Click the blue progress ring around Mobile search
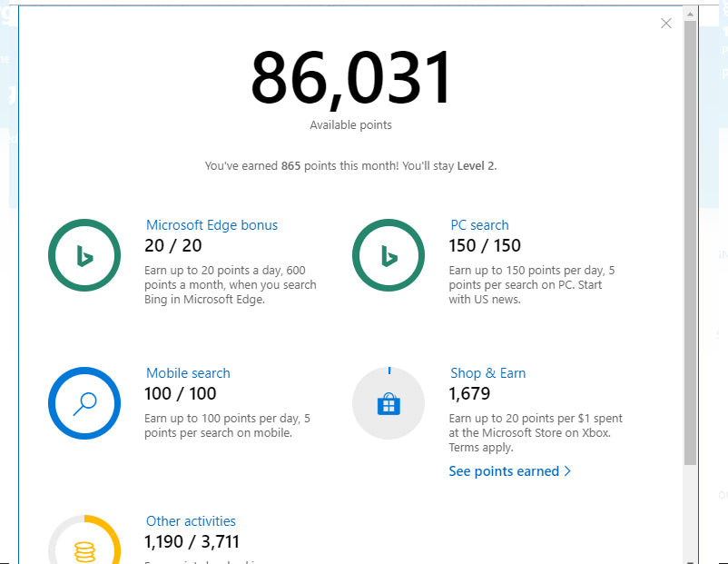Viewport: 728px width, 564px height. 84,372
